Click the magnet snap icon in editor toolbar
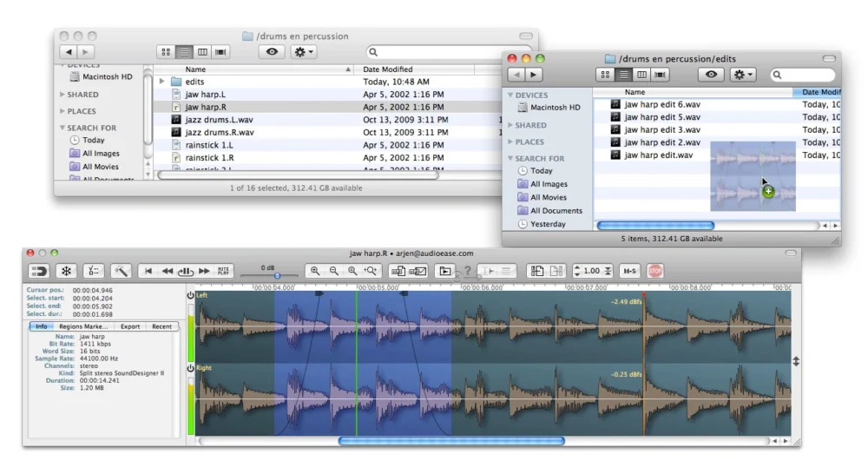This screenshot has width=868, height=474. 39,271
